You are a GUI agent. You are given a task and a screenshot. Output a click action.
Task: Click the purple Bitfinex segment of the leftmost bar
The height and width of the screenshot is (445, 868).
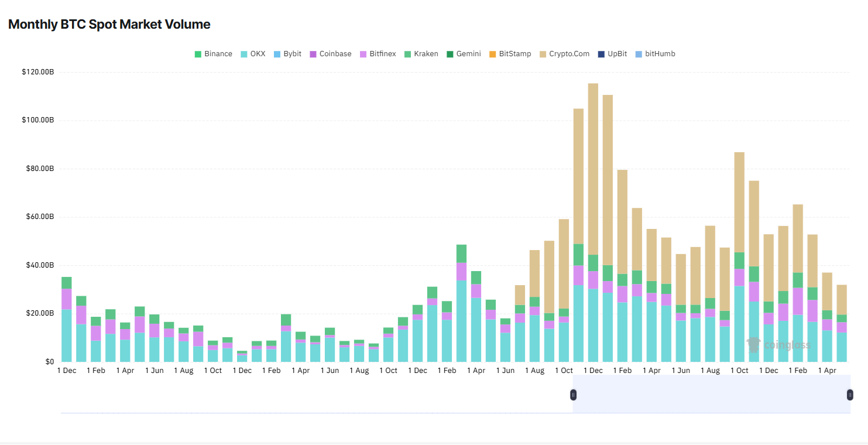[x=67, y=299]
